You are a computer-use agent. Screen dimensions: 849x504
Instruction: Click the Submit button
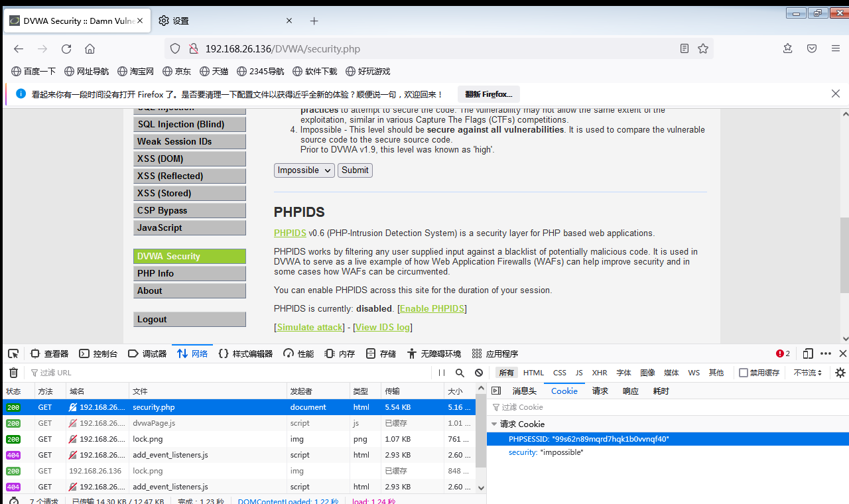tap(355, 170)
